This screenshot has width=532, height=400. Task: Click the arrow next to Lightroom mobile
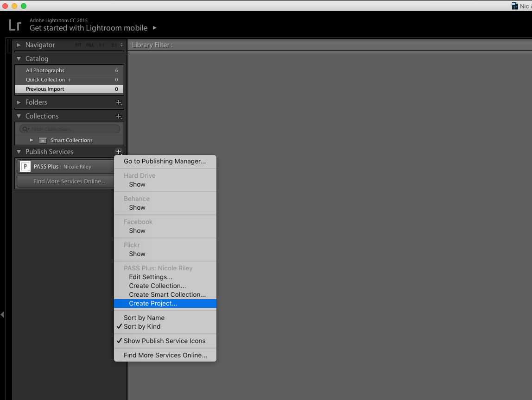tap(155, 28)
